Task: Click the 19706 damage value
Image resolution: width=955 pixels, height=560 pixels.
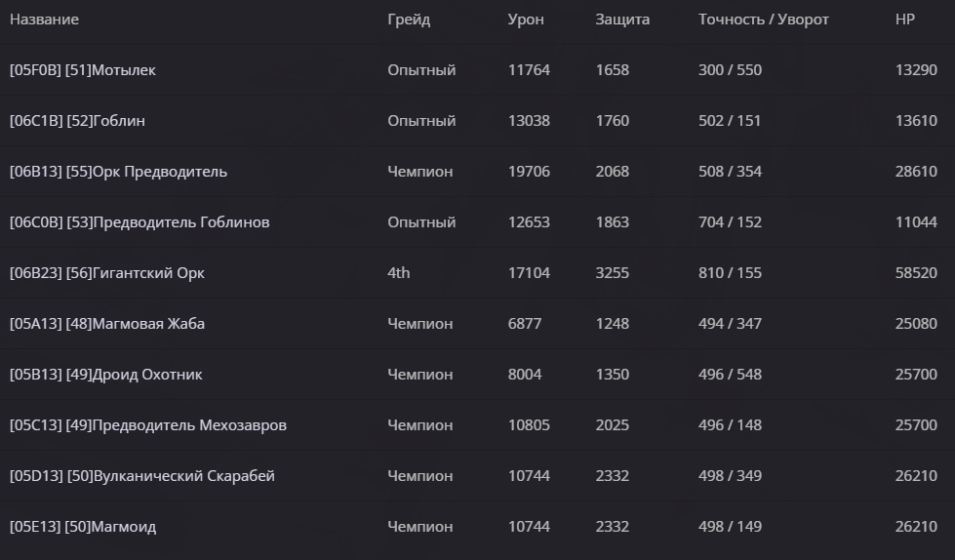Action: [529, 172]
